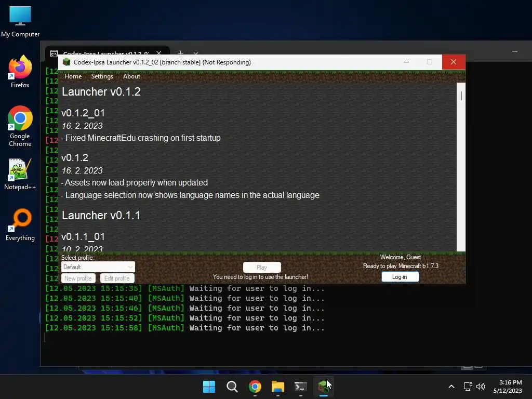Click the 15:15:58 MSAuth log line in terminal
532x399 pixels.
point(185,328)
